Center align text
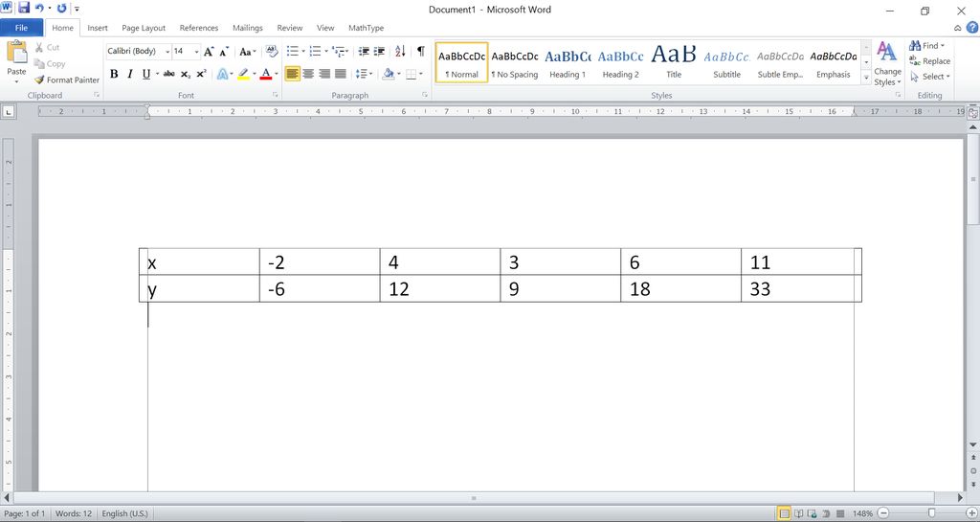980x522 pixels. click(308, 74)
